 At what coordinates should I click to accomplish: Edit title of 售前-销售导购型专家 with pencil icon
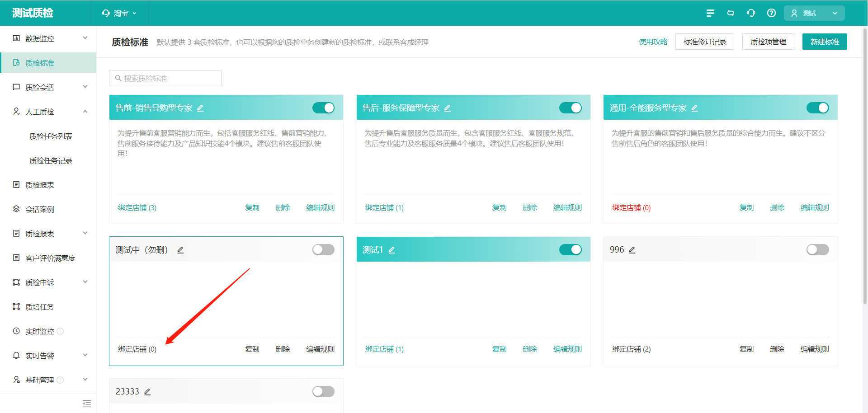click(200, 108)
